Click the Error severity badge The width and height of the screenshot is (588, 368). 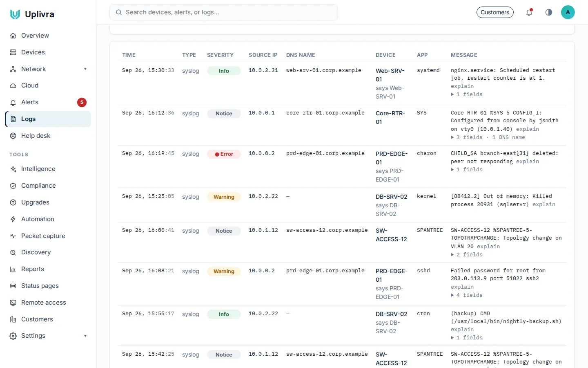224,154
